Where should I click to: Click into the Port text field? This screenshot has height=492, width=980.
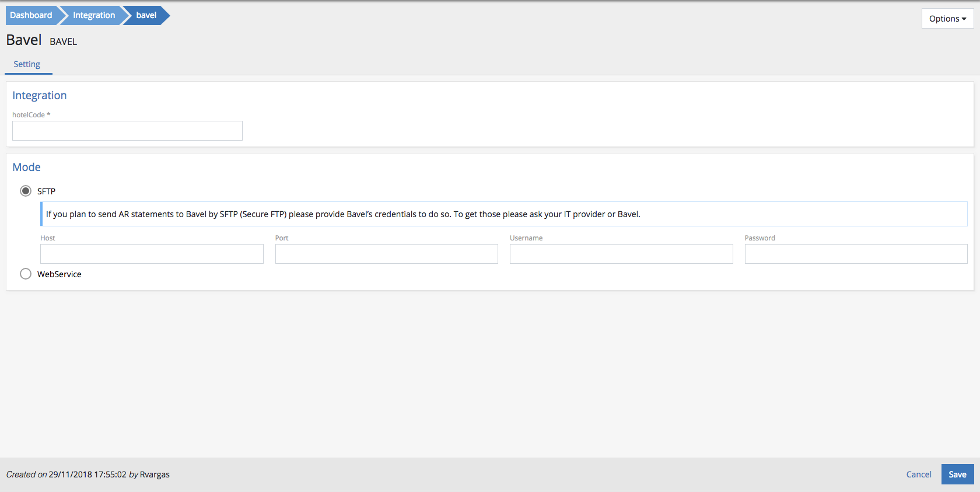pos(386,254)
